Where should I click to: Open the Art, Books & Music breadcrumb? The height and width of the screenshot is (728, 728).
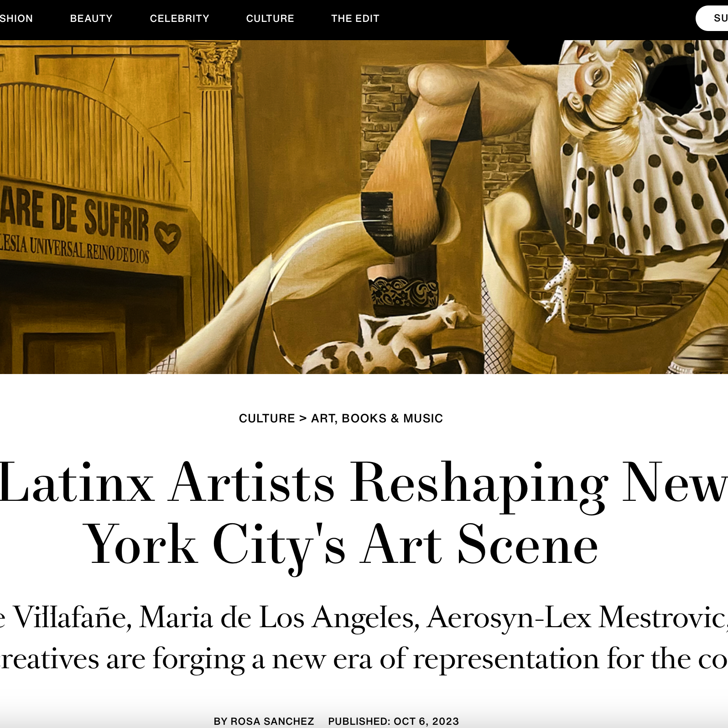pyautogui.click(x=377, y=418)
